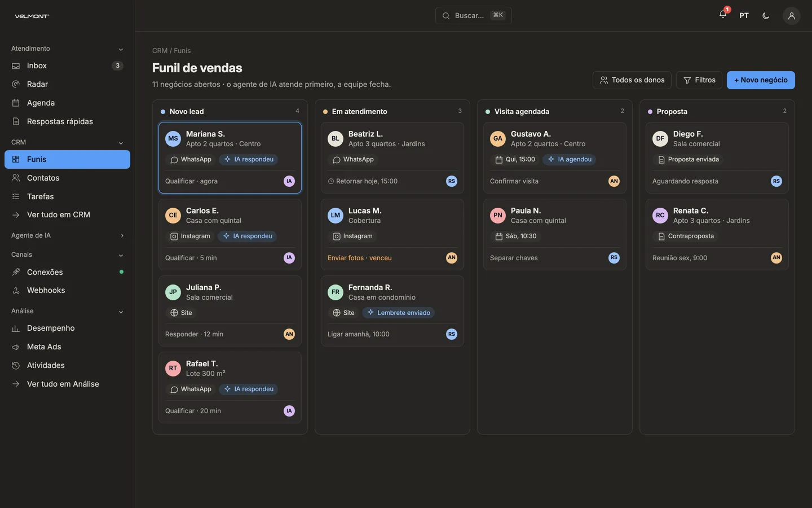Image resolution: width=812 pixels, height=508 pixels.
Task: Click the Buscar search field
Action: coord(474,15)
